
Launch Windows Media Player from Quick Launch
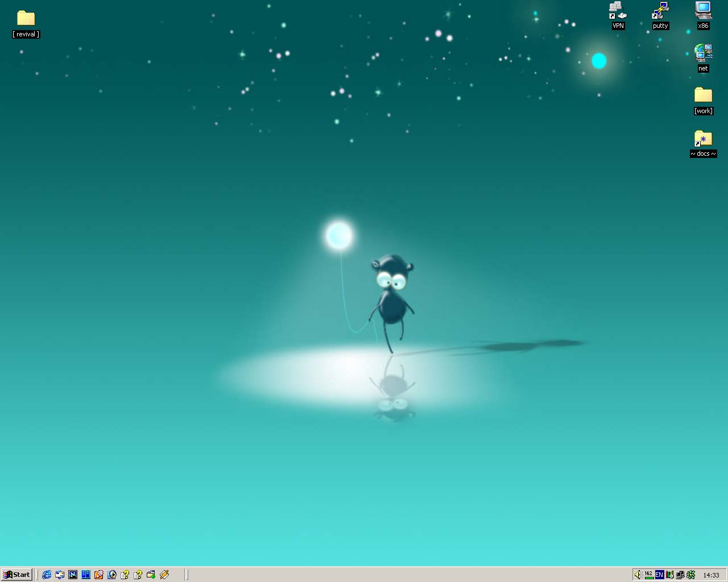coord(112,575)
